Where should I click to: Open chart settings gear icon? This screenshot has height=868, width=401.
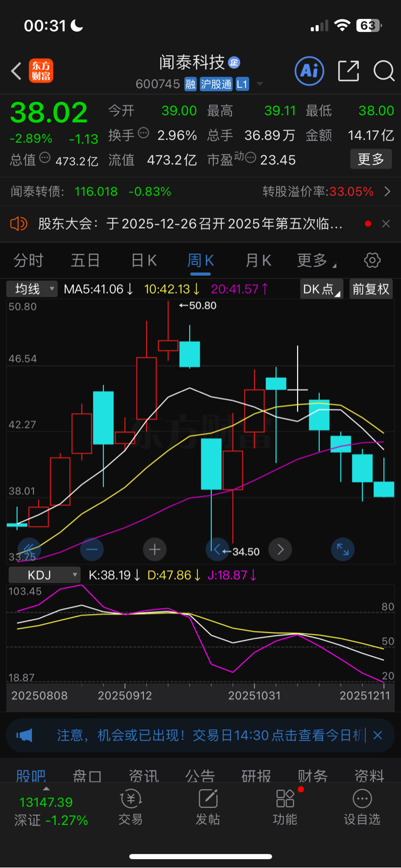coord(372,260)
